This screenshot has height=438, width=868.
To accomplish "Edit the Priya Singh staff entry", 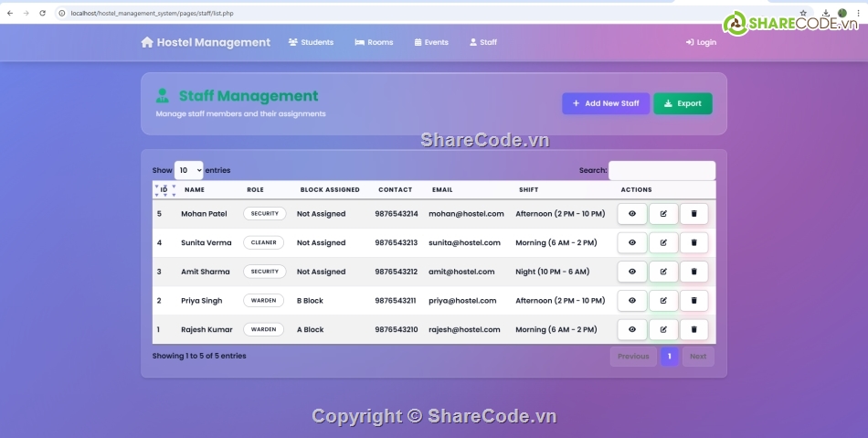I will (x=663, y=301).
